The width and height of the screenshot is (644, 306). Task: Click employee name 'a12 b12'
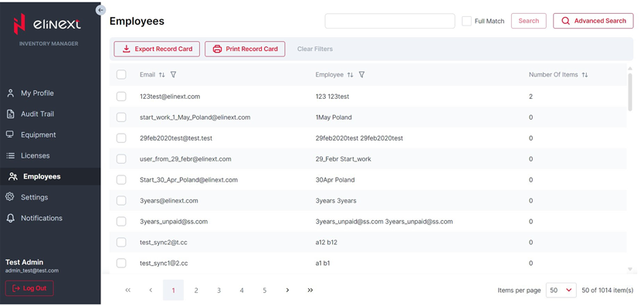point(327,243)
